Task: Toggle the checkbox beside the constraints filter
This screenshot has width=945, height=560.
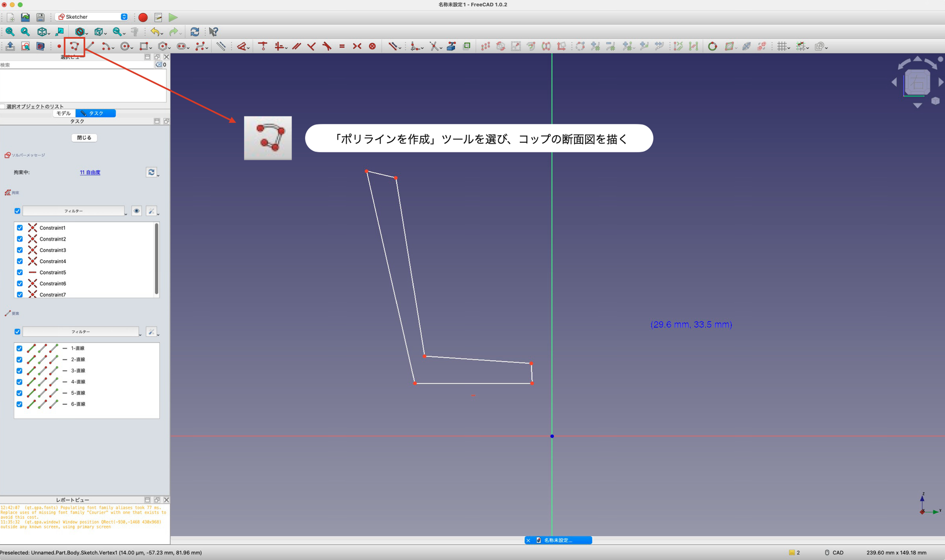Action: point(17,211)
